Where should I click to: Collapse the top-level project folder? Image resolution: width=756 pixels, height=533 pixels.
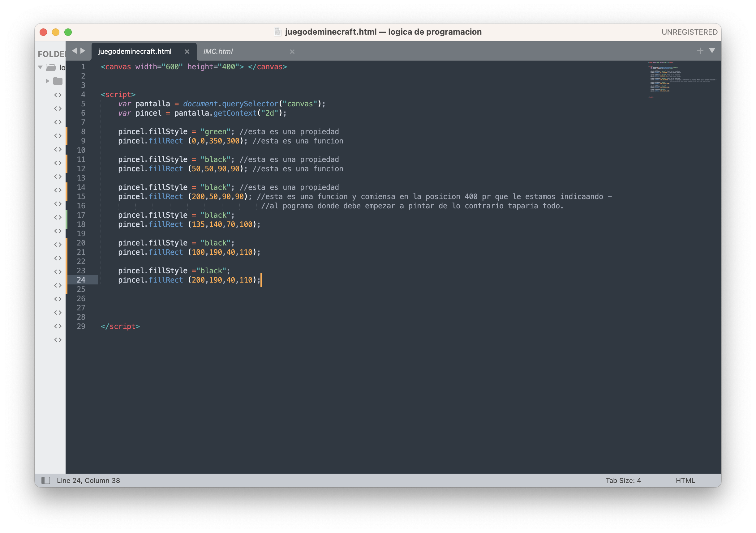point(40,67)
